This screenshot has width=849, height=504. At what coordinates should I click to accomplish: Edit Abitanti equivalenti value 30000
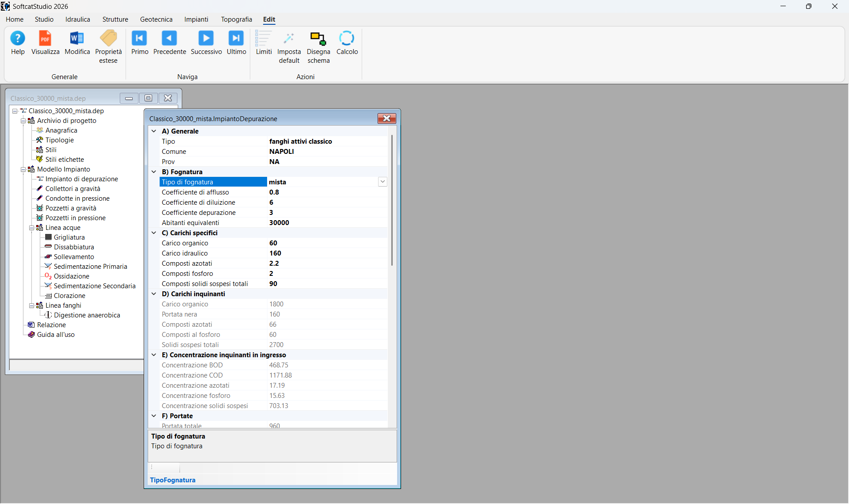click(x=327, y=223)
